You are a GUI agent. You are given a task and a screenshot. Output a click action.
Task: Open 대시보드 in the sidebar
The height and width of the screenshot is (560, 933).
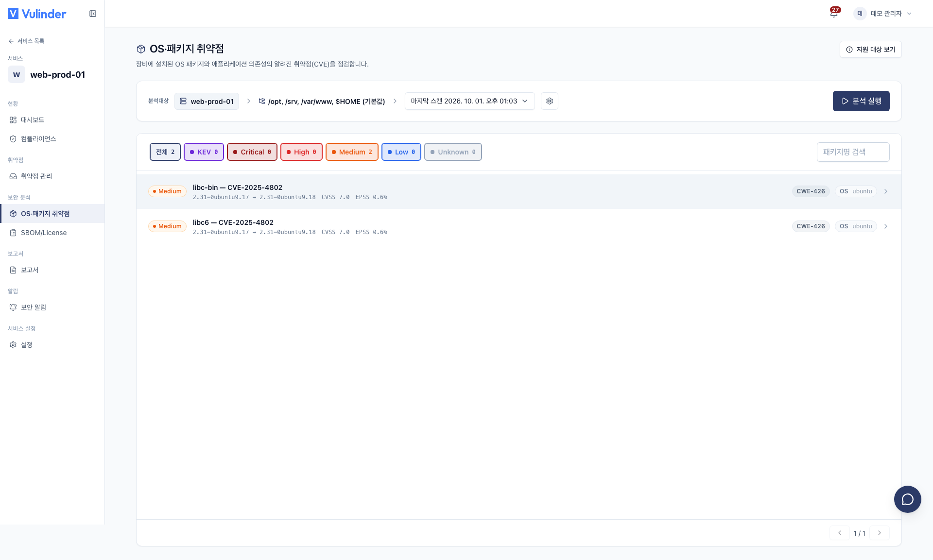[x=52, y=120]
